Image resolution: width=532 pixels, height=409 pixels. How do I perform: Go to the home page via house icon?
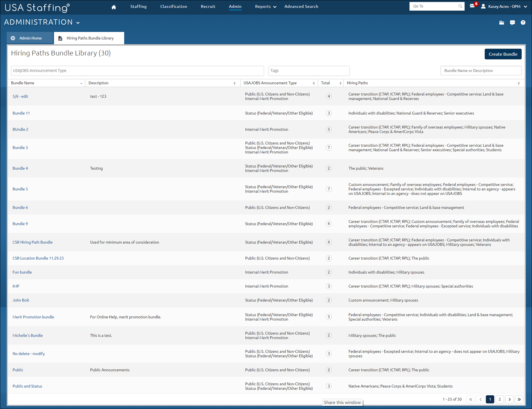(x=114, y=7)
